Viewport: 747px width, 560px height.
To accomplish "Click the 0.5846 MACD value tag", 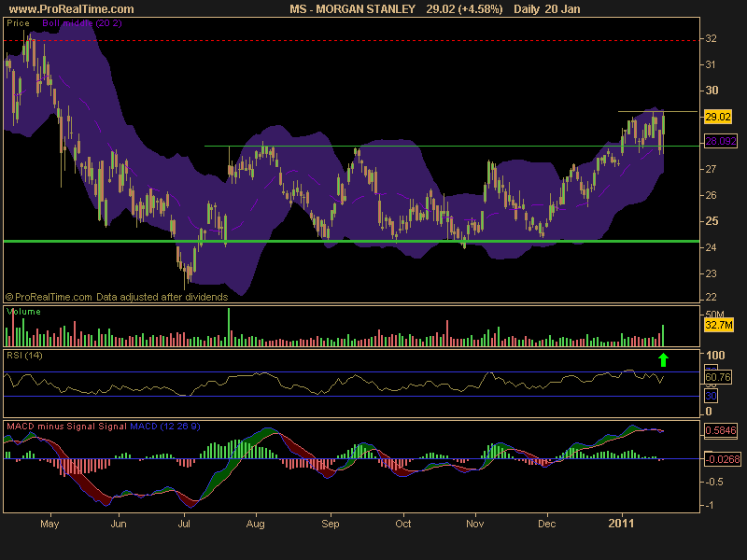I will pyautogui.click(x=720, y=430).
